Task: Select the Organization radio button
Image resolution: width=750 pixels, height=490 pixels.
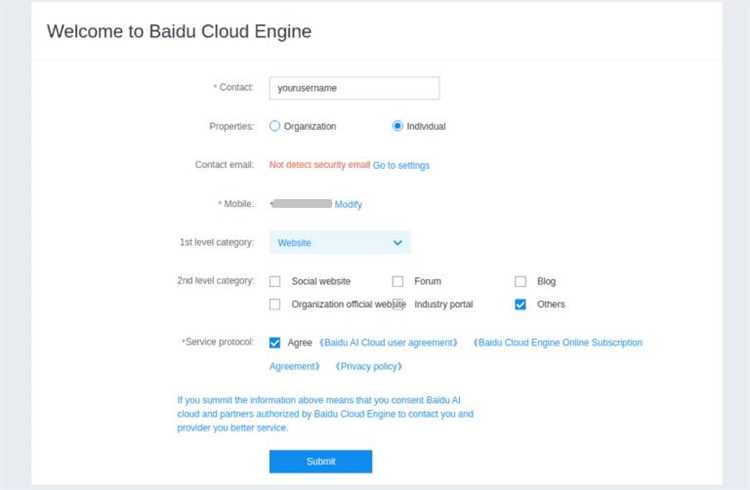Action: click(275, 126)
